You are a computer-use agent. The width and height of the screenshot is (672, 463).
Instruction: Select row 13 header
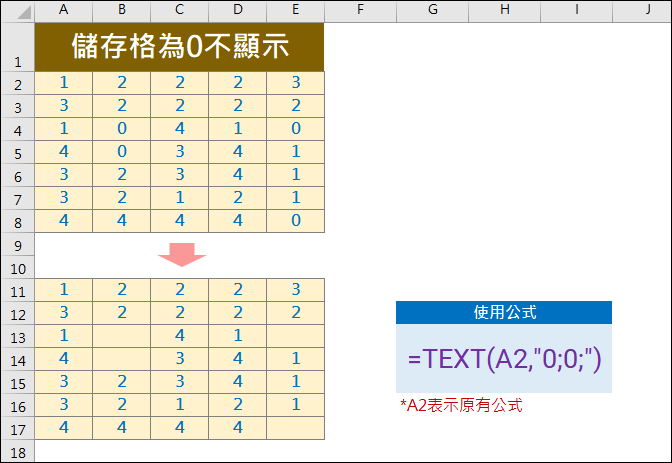click(18, 336)
